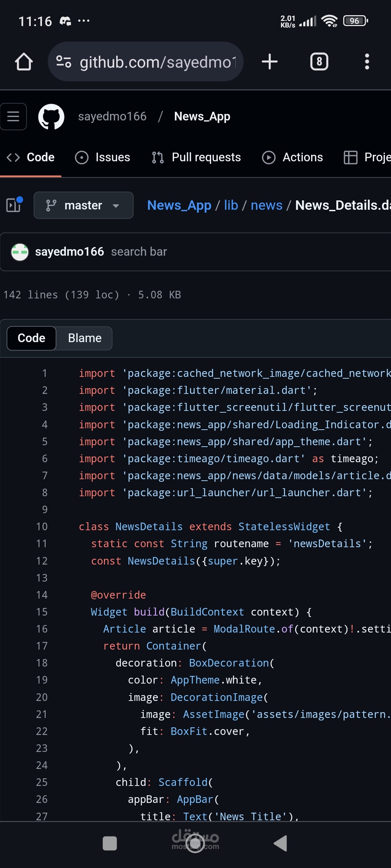391x868 pixels.
Task: Open the master branch dropdown
Action: (x=84, y=205)
